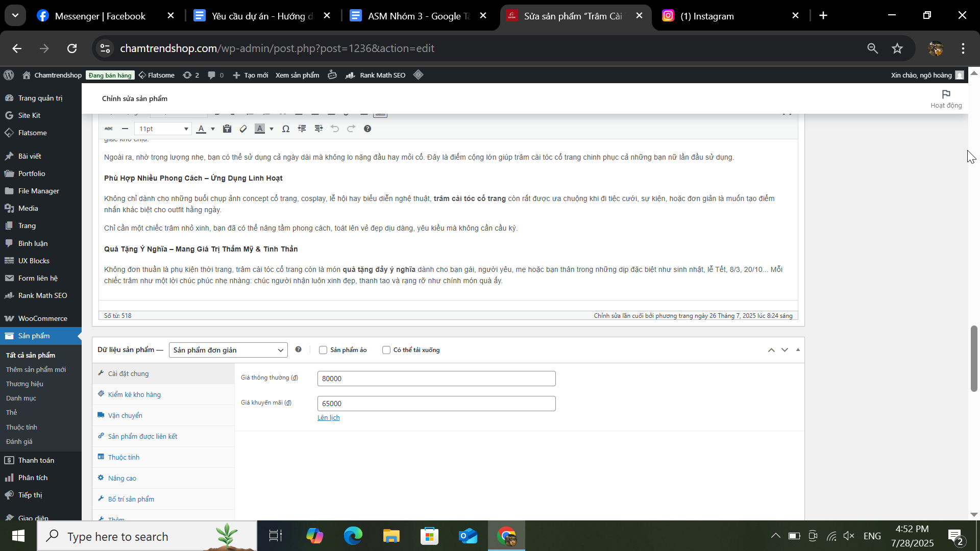
Task: Select the Nâng cao tab
Action: click(163, 478)
